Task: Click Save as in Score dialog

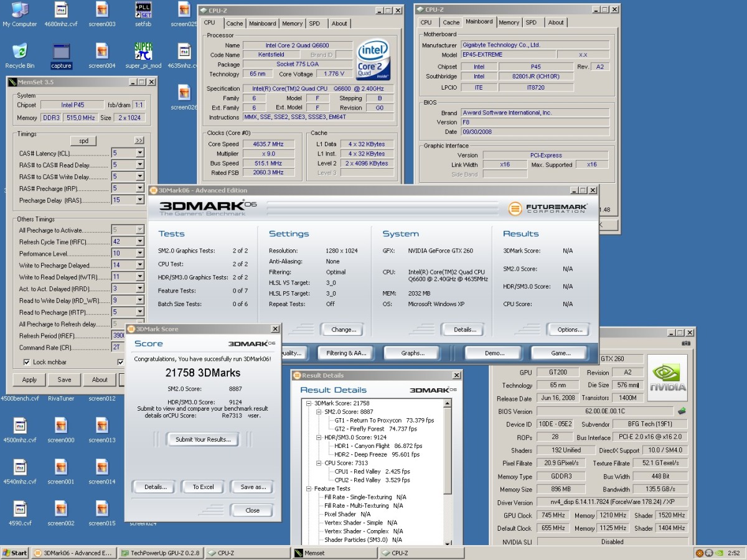Action: coord(253,487)
